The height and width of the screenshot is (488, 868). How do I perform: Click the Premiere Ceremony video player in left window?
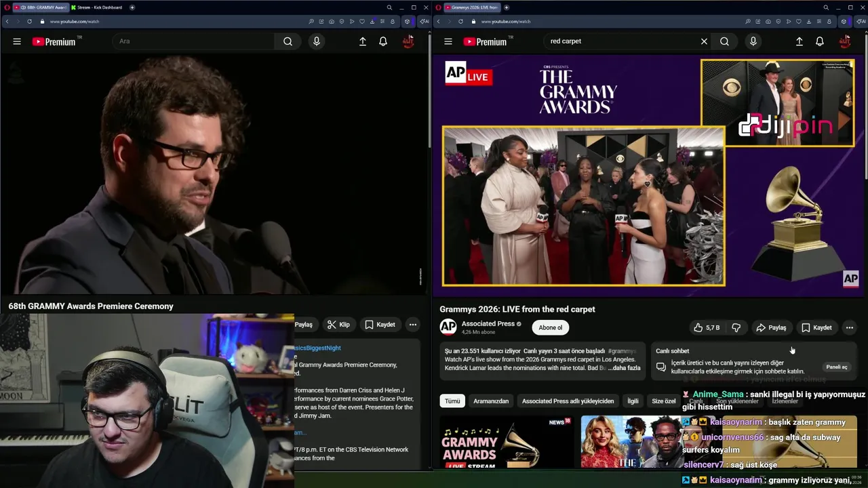coord(214,175)
